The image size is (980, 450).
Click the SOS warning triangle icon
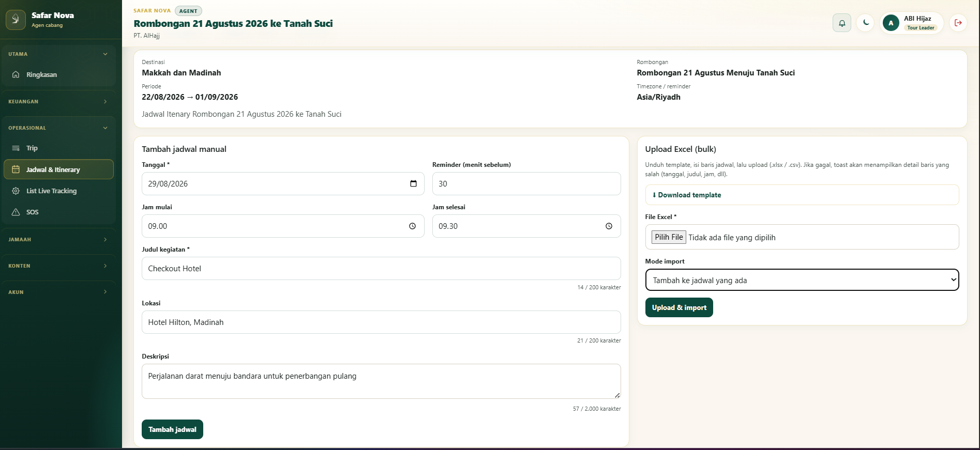coord(16,212)
